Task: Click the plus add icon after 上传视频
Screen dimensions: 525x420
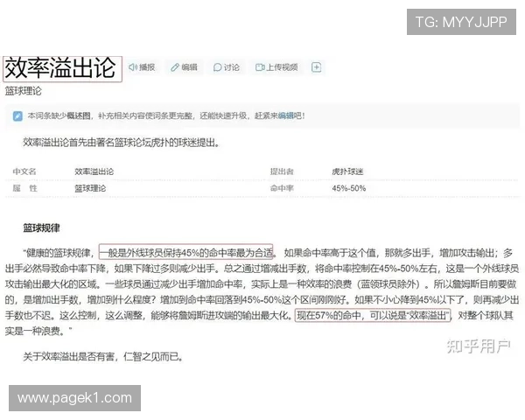Action: [317, 67]
